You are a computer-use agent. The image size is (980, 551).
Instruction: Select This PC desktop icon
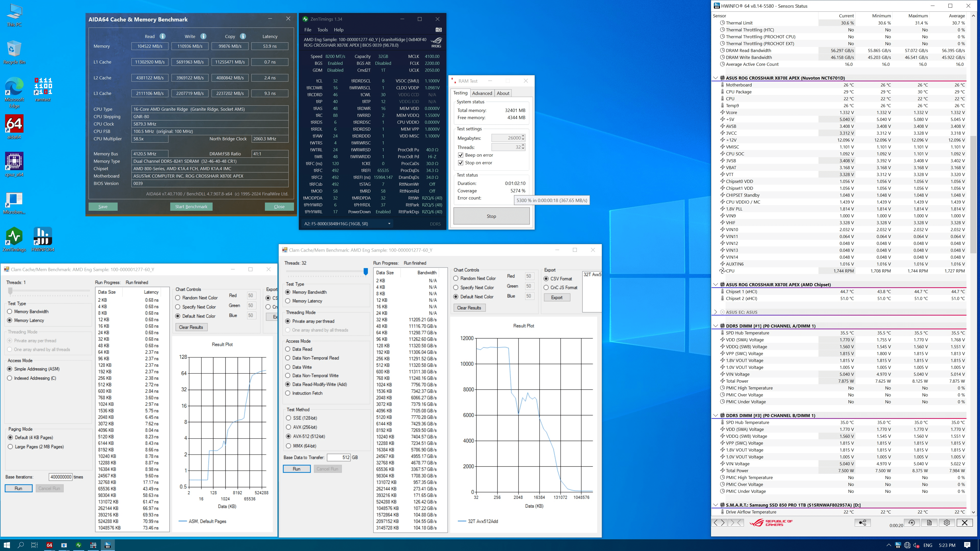(x=14, y=15)
